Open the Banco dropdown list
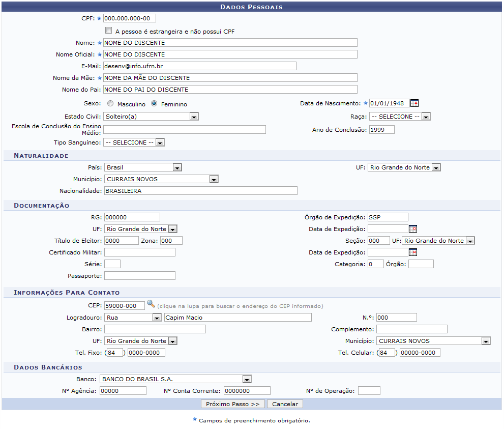The height and width of the screenshot is (429, 504). click(247, 379)
